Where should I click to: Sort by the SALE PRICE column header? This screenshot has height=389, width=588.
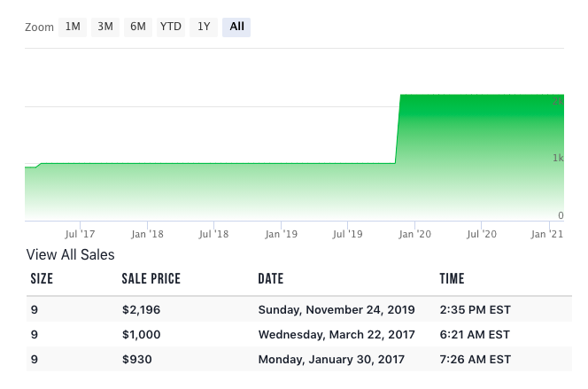pyautogui.click(x=151, y=279)
